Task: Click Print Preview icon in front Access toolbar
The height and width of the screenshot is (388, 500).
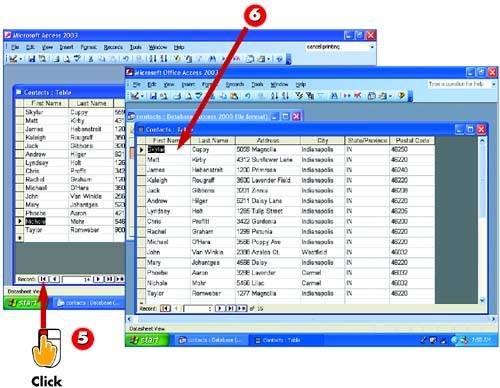Action: pyautogui.click(x=188, y=96)
